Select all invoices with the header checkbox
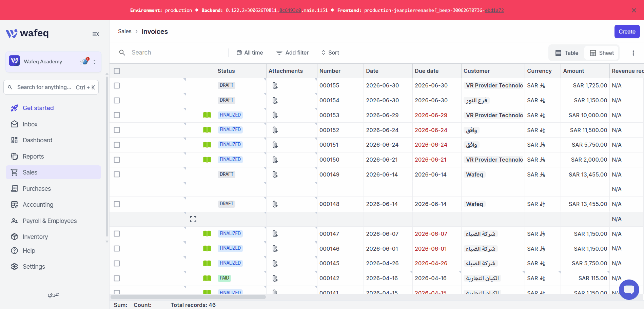The width and height of the screenshot is (644, 309). pos(117,71)
